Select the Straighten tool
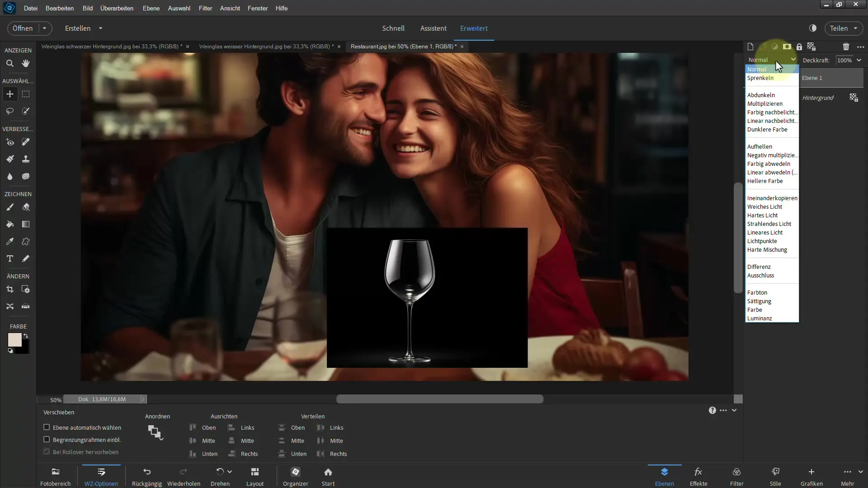 (x=26, y=306)
